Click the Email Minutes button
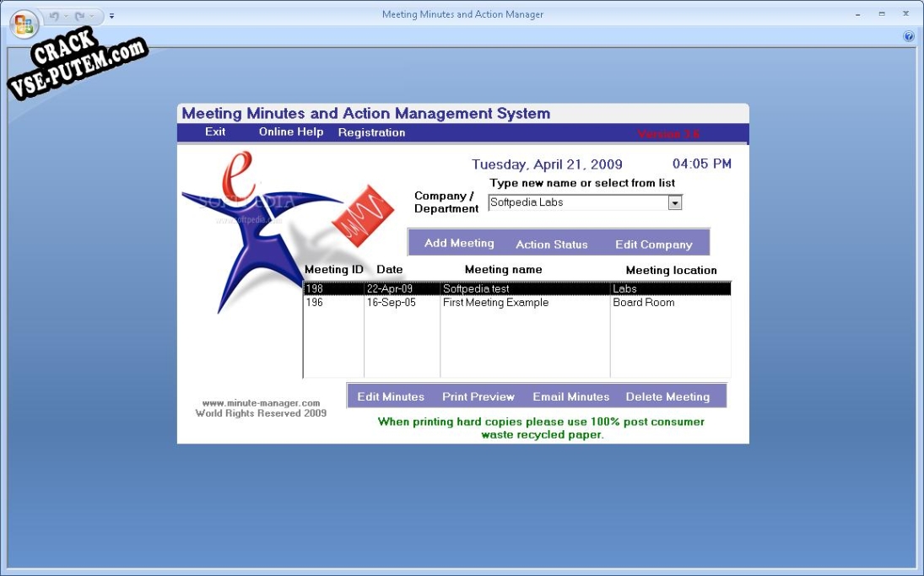The width and height of the screenshot is (924, 576). 571,397
